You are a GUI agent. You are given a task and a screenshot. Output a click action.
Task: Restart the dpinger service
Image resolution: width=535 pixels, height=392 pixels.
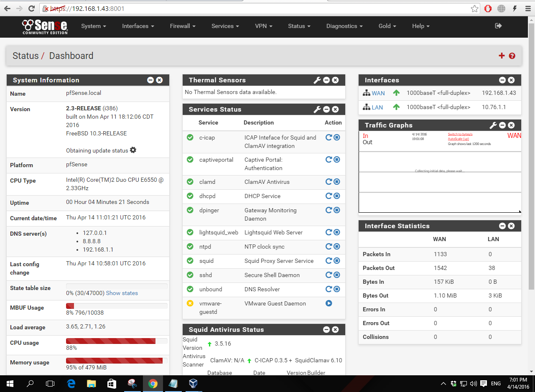(x=329, y=210)
